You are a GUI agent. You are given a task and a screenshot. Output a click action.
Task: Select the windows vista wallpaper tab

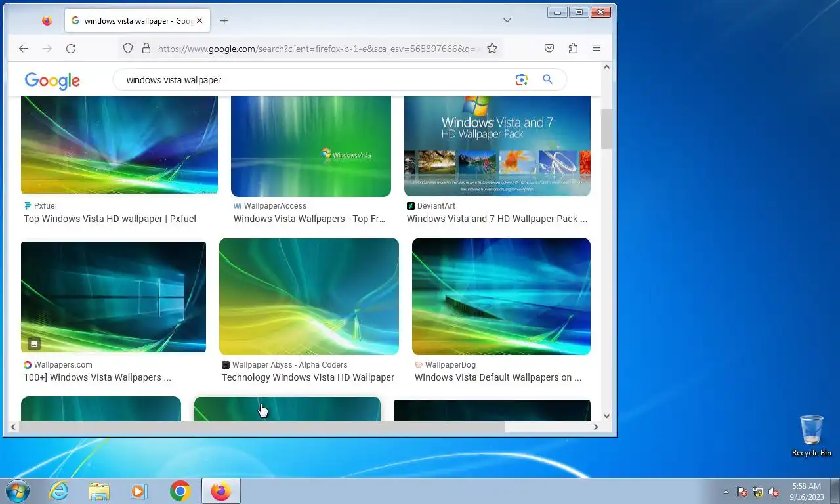click(x=137, y=20)
